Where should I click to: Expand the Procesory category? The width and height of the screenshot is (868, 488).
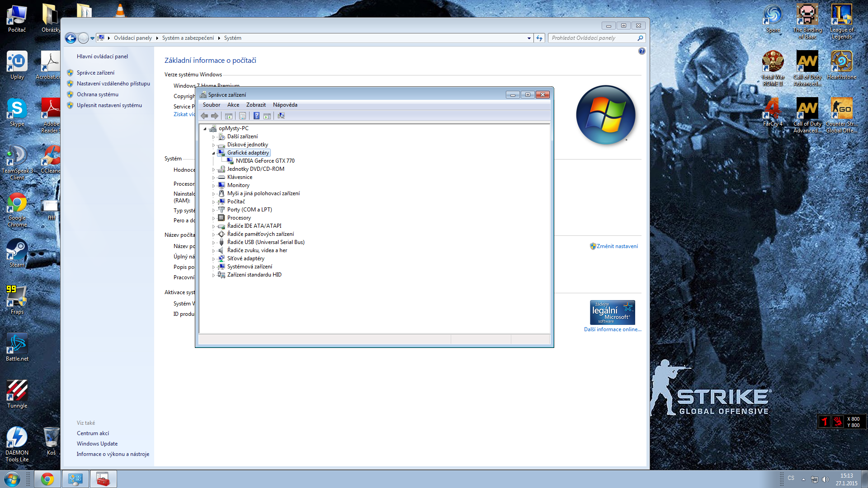click(x=213, y=218)
